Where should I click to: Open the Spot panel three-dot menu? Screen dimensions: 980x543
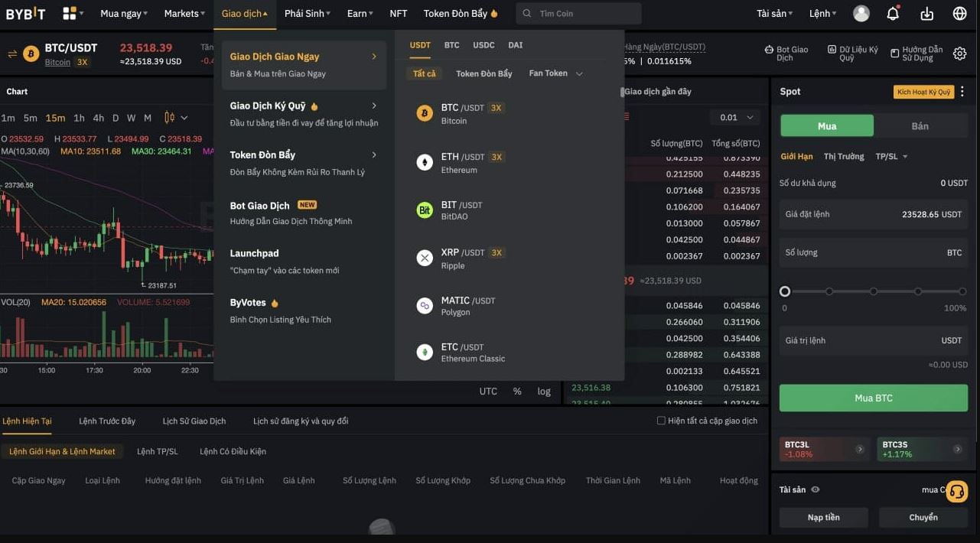(962, 92)
